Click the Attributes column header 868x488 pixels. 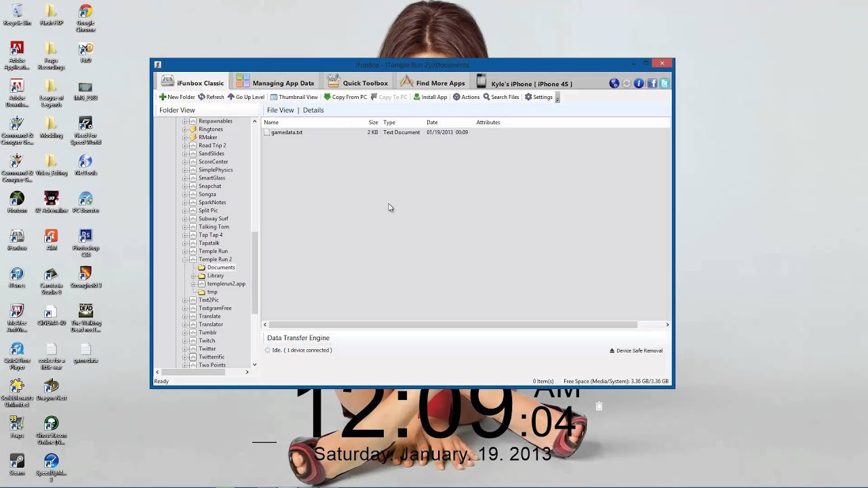(488, 123)
